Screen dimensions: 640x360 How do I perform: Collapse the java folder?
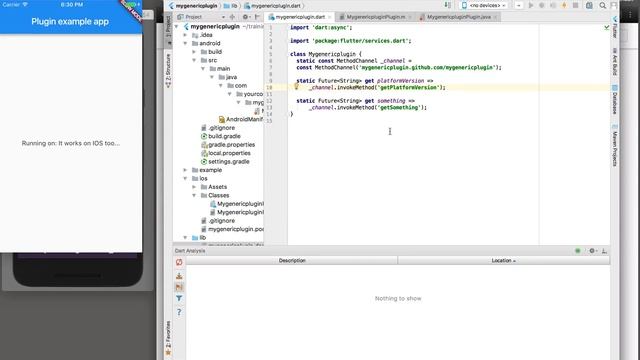point(212,77)
